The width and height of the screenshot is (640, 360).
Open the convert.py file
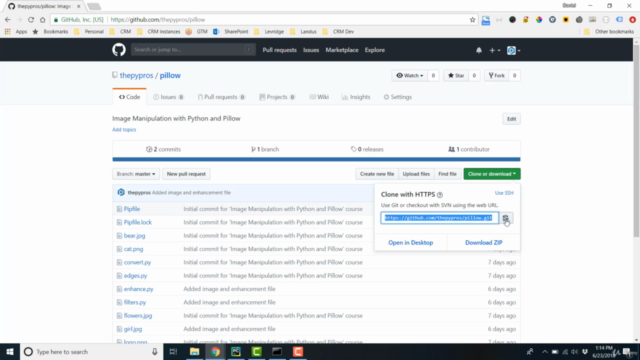tap(138, 262)
